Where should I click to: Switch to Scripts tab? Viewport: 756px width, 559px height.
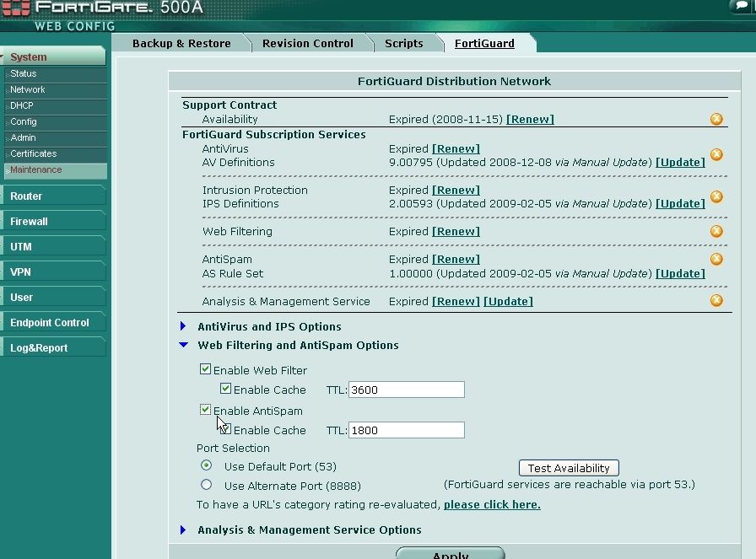[404, 43]
